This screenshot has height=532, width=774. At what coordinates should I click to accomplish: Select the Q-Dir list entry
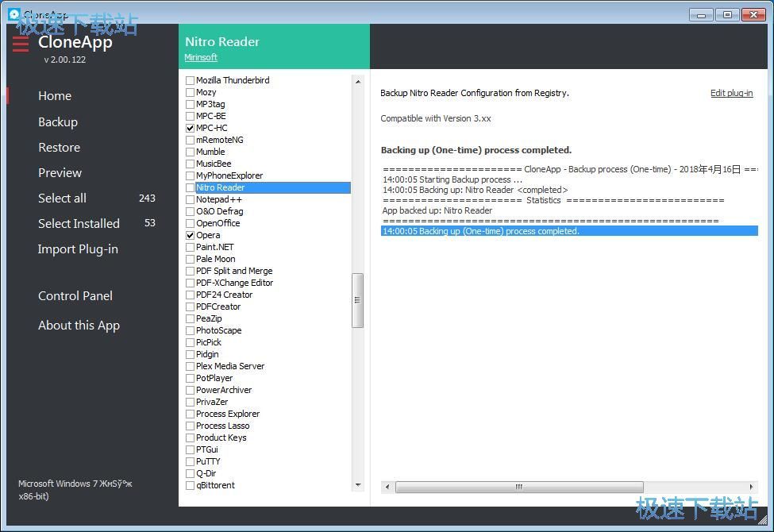(206, 473)
